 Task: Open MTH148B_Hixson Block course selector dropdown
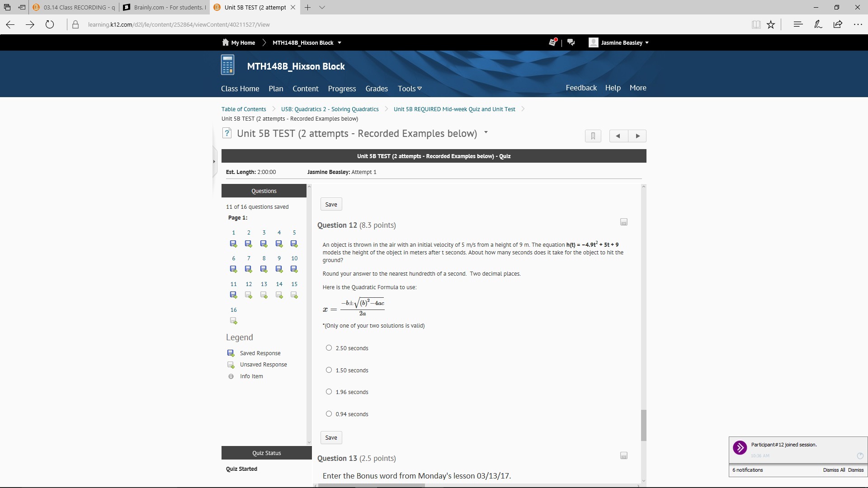point(340,43)
